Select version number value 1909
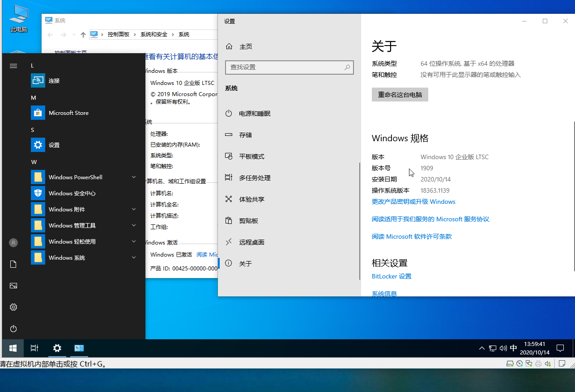The image size is (575, 392). [427, 168]
